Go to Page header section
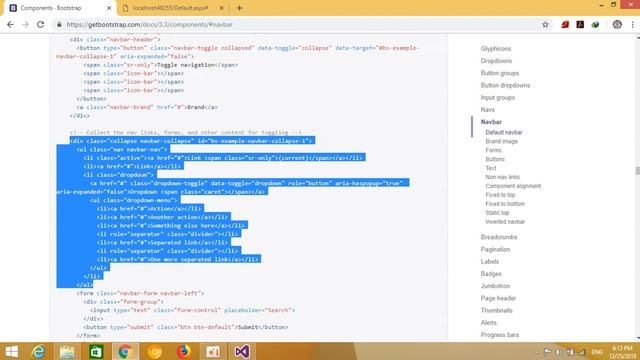 [x=498, y=298]
